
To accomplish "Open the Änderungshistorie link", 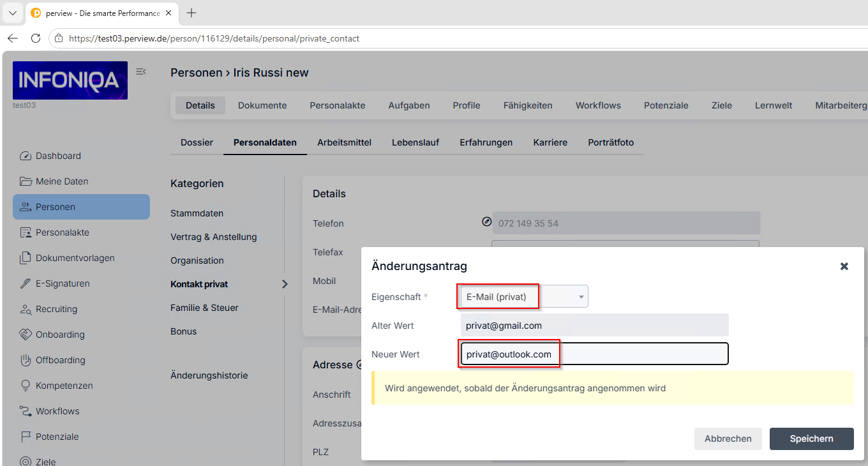I will (209, 375).
